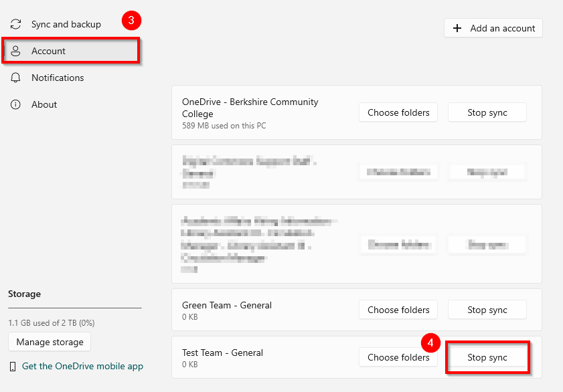Click the 'Storage' heading

[x=24, y=294]
